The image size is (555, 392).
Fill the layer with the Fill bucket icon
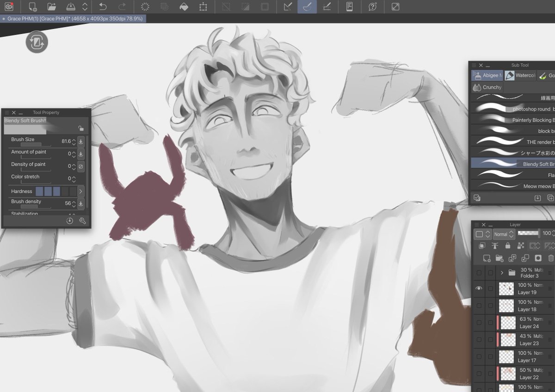click(184, 6)
